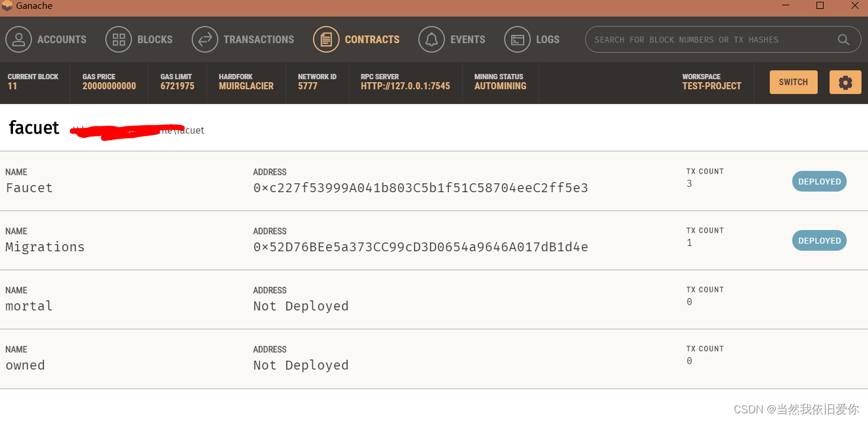
Task: Click the Logs terminal icon
Action: (517, 40)
